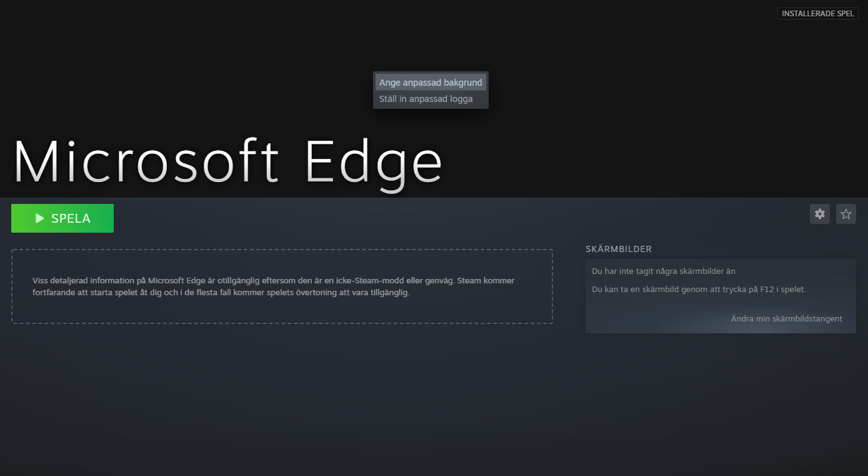Click the SKÄRMBILDER section heading

[618, 249]
